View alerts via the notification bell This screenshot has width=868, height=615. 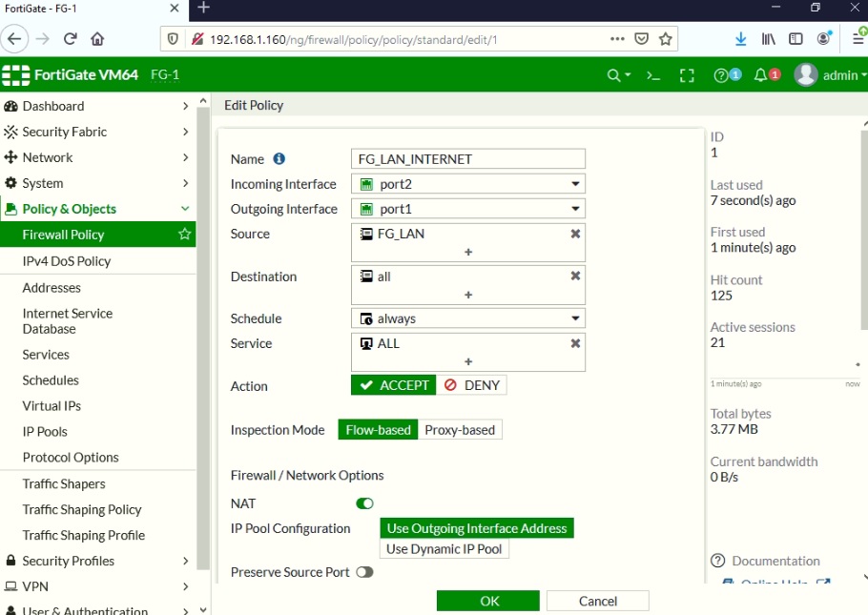click(x=759, y=74)
